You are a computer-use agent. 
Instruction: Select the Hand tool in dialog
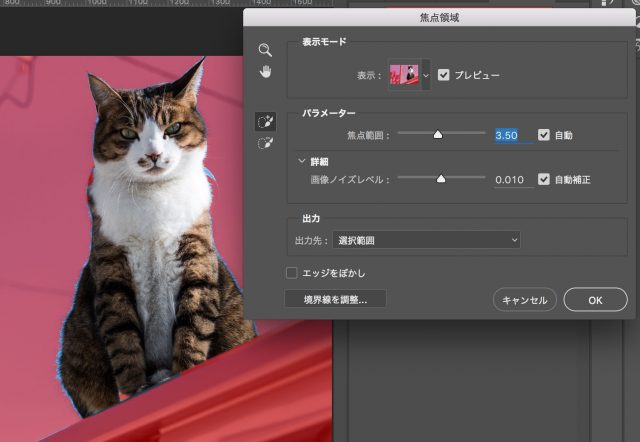[265, 72]
